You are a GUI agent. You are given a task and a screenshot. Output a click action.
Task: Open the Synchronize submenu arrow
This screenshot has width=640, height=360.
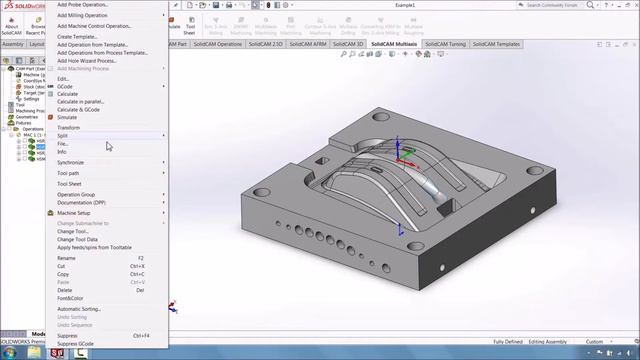tap(164, 162)
